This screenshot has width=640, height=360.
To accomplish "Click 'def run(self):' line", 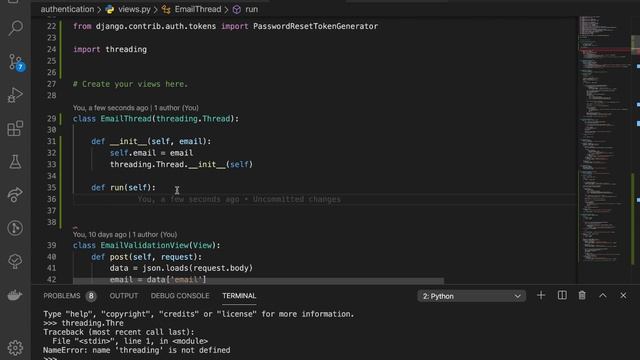I will [x=123, y=187].
